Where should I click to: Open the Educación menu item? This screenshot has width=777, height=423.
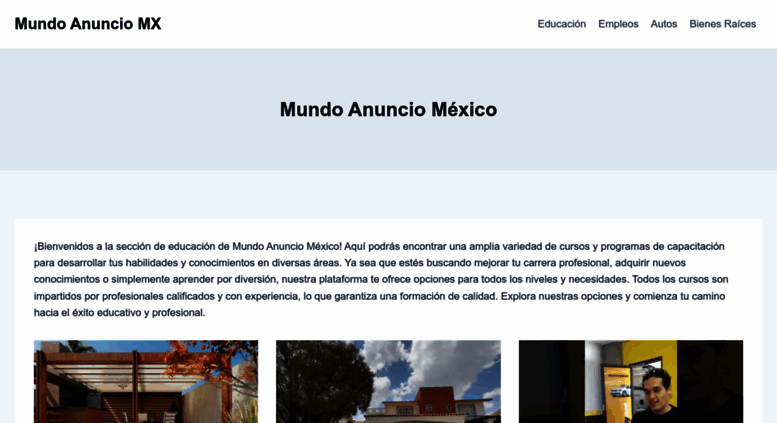click(561, 24)
